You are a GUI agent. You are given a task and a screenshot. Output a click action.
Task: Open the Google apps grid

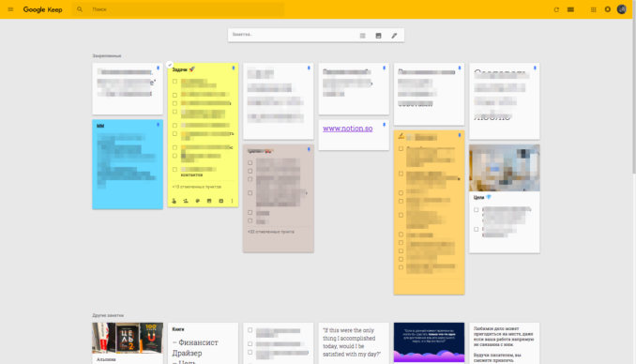(x=594, y=9)
